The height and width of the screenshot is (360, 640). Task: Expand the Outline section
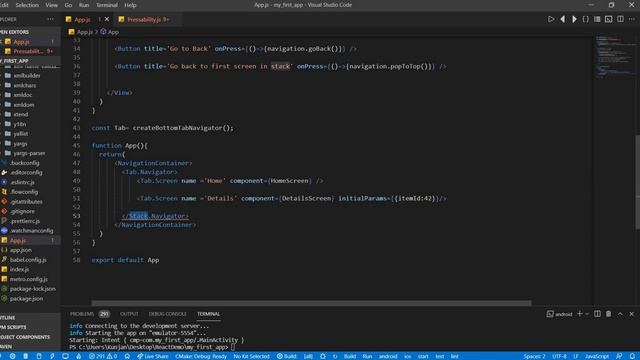pyautogui.click(x=30, y=318)
